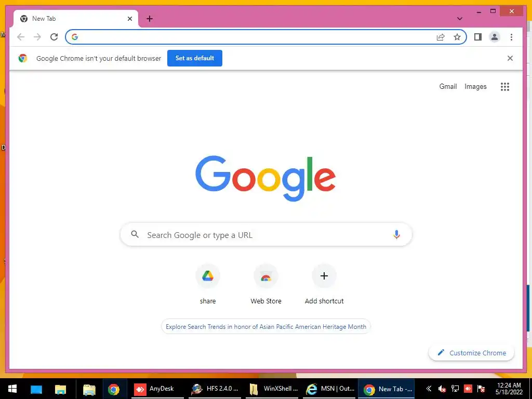Switch to New Tab Chrome taskbar item
This screenshot has height=399, width=532.
(387, 389)
